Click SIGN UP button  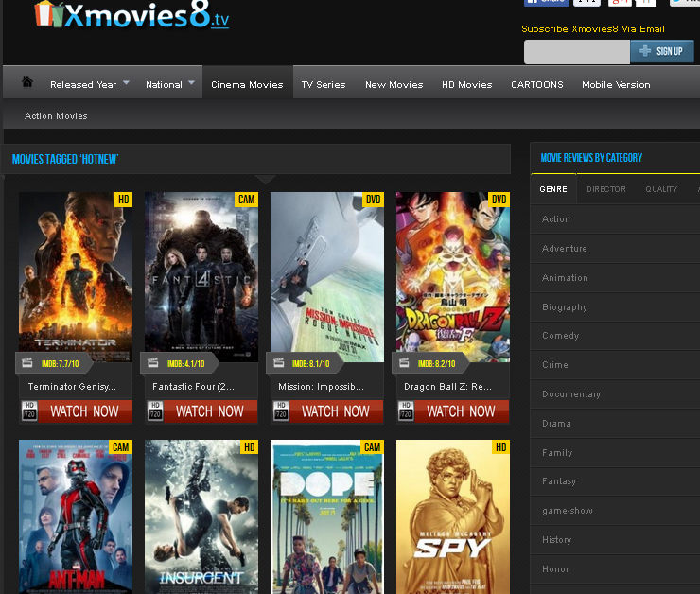662,51
